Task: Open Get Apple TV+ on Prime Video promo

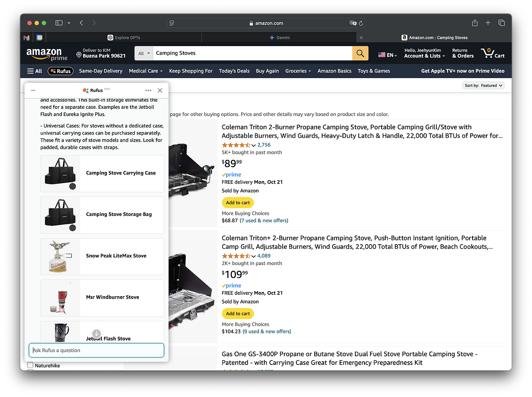Action: (x=463, y=71)
